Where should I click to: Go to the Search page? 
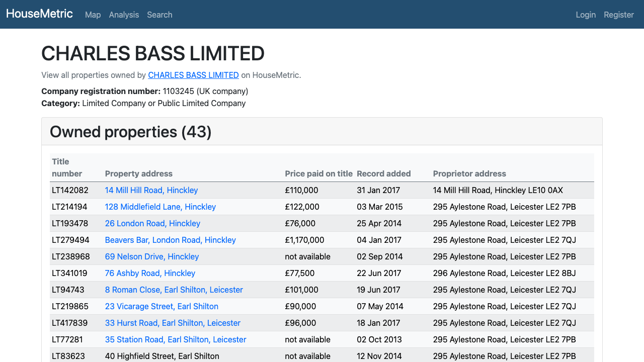159,15
